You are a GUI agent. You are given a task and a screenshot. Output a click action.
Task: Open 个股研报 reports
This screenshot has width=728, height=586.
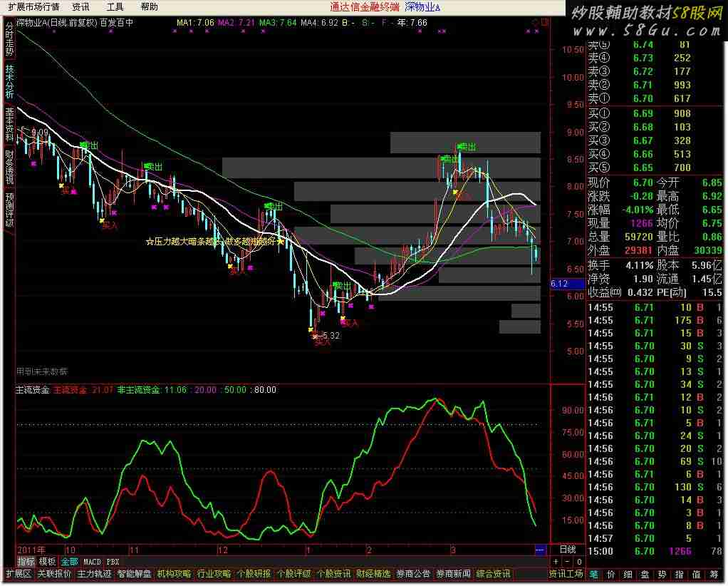[x=254, y=574]
